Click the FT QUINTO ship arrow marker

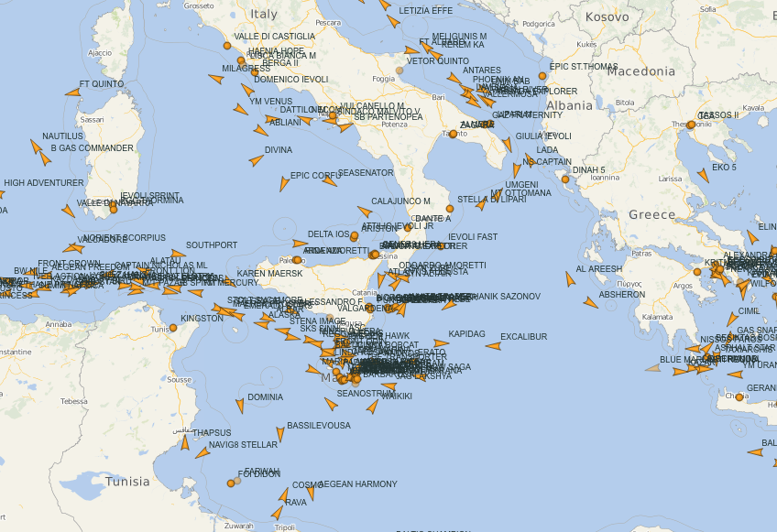(x=71, y=92)
